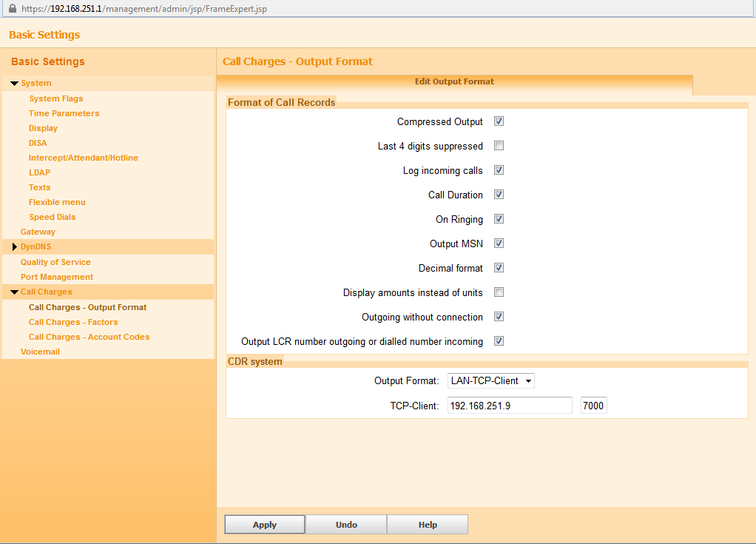
Task: Select DynDNS label in sidebar
Action: tap(36, 247)
